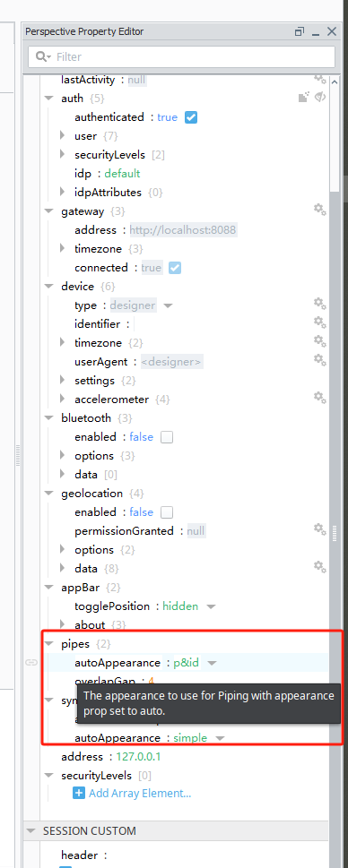Click the link icon beside pipes autoAppearance
Image resolution: width=348 pixels, height=868 pixels.
pyautogui.click(x=31, y=663)
